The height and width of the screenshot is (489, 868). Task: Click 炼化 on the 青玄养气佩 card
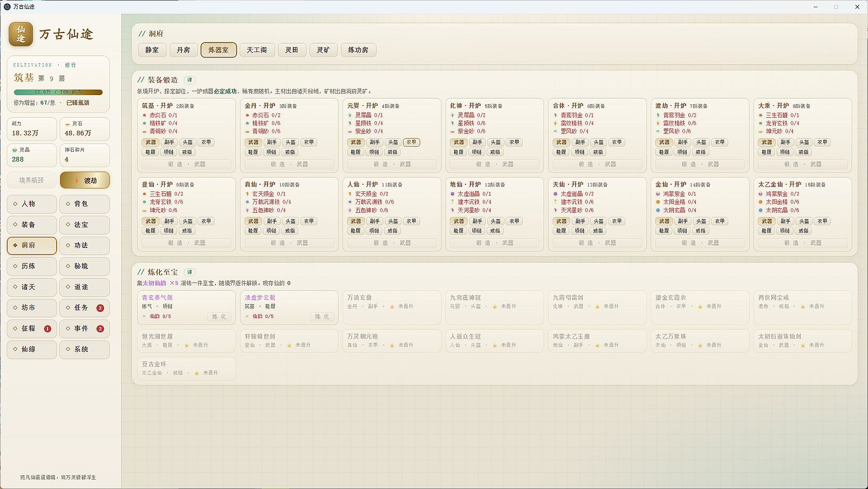[219, 316]
